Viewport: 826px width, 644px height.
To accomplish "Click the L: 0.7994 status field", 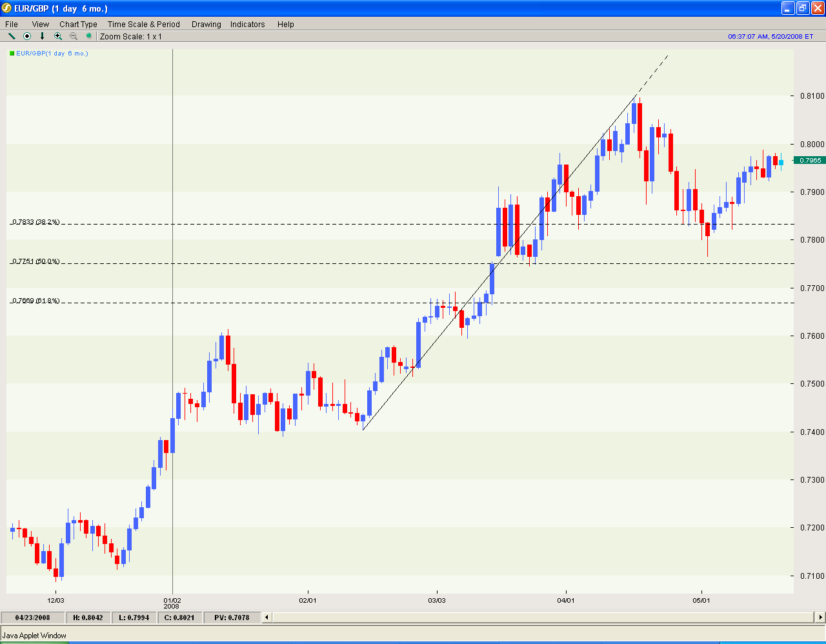I will click(134, 618).
